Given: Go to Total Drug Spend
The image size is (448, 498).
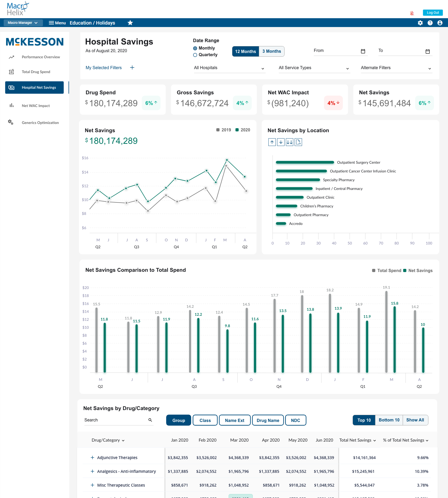Looking at the screenshot, I should 36,72.
